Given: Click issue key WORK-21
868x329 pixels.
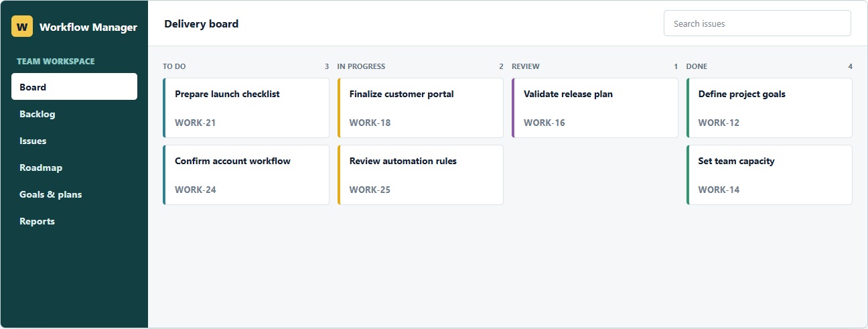Looking at the screenshot, I should pyautogui.click(x=196, y=123).
